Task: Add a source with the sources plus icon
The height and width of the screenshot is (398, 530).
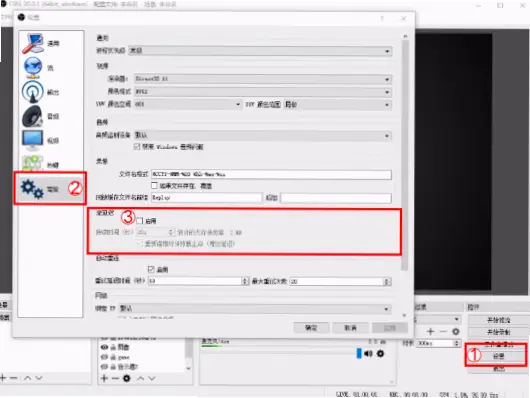Action: tap(104, 378)
